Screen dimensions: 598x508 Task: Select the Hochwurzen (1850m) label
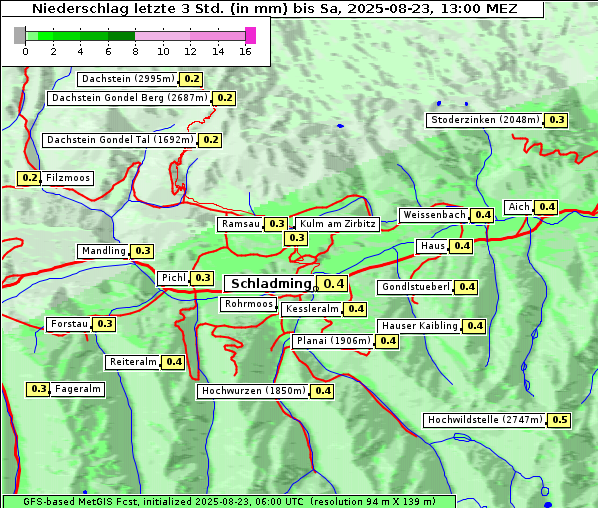(x=254, y=391)
